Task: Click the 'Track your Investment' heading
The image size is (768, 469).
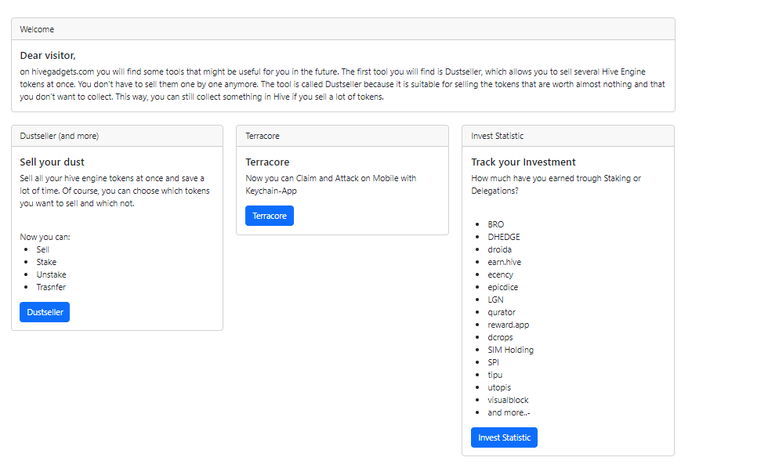Action: click(x=523, y=162)
